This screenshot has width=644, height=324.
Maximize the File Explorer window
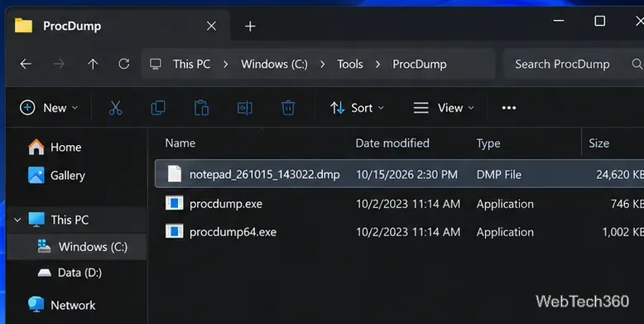(599, 21)
